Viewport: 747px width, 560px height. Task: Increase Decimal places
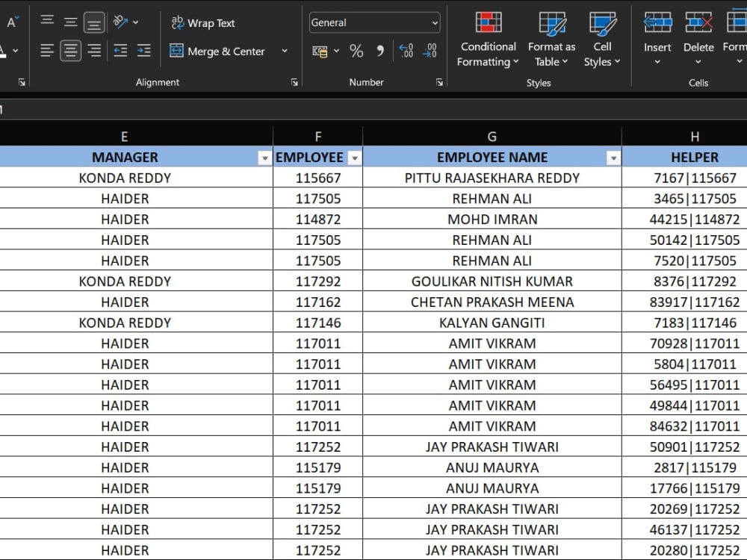406,51
